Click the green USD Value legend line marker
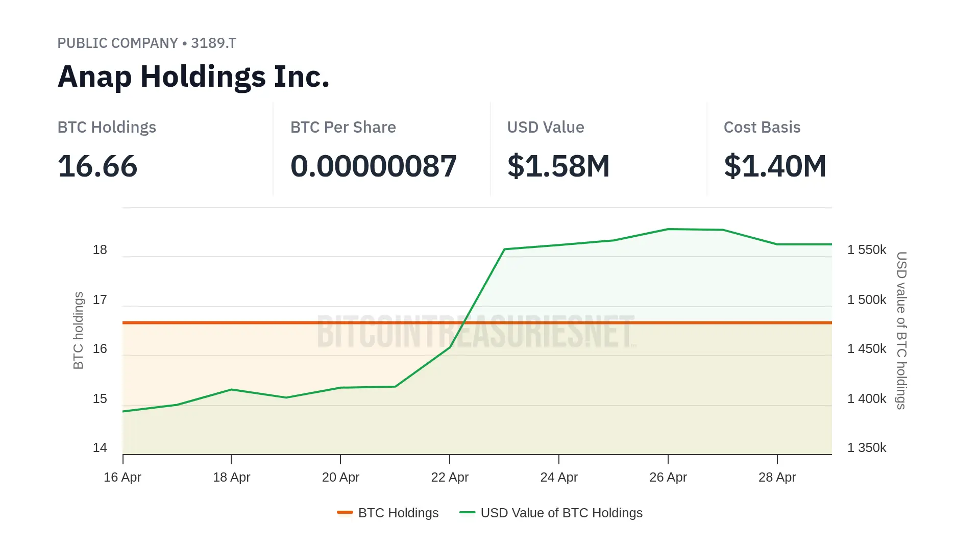The width and height of the screenshot is (980, 551). [468, 512]
